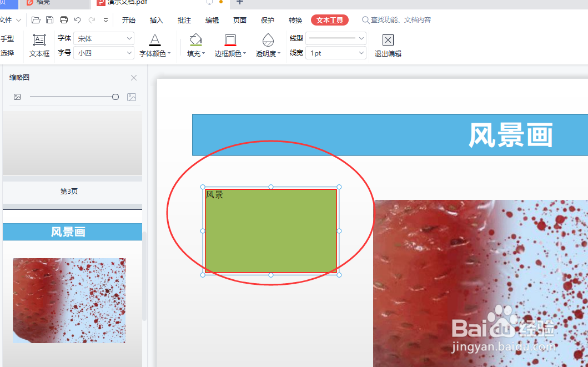Expand the 字体颜色 dropdown arrow
Viewport: 588px width, 367px height.
[169, 54]
